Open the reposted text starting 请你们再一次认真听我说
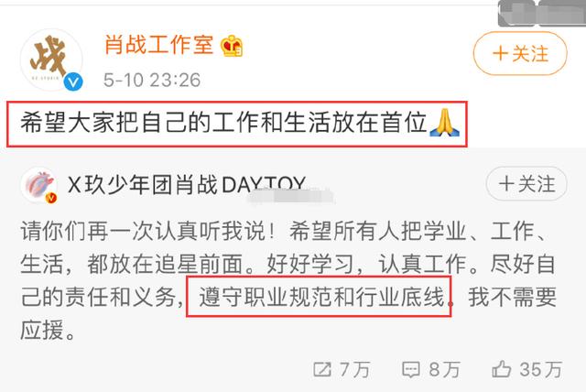The height and width of the screenshot is (392, 586). pyautogui.click(x=288, y=280)
